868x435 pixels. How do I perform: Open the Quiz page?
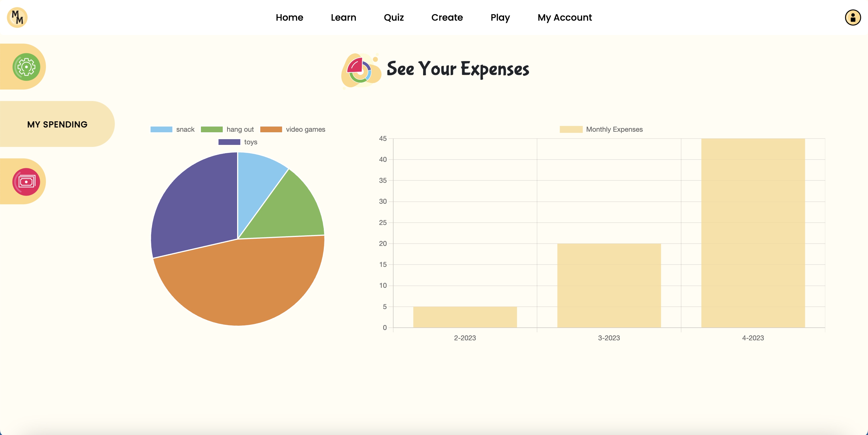394,18
